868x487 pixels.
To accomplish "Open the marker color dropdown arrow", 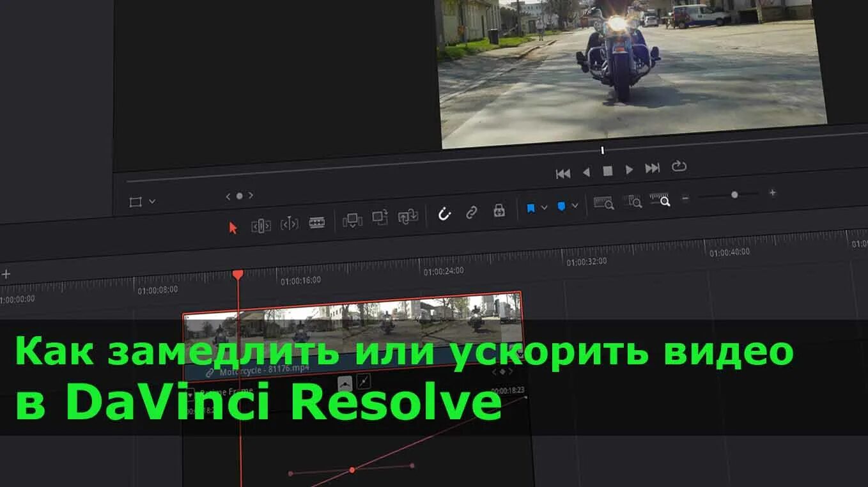I will pyautogui.click(x=575, y=205).
